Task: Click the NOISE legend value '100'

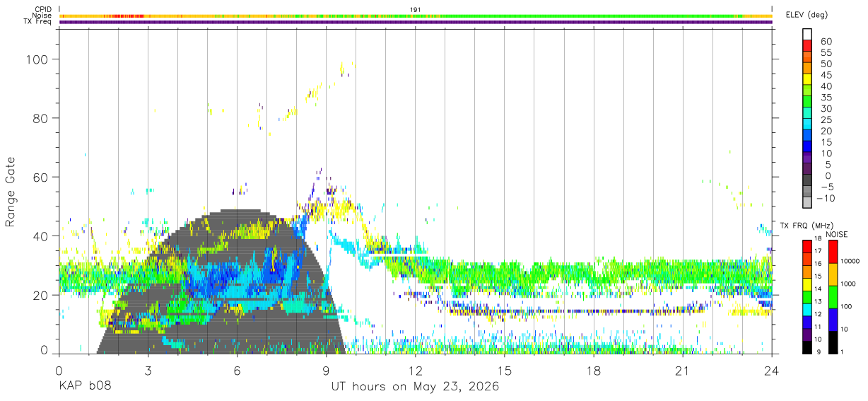Action: pyautogui.click(x=847, y=307)
